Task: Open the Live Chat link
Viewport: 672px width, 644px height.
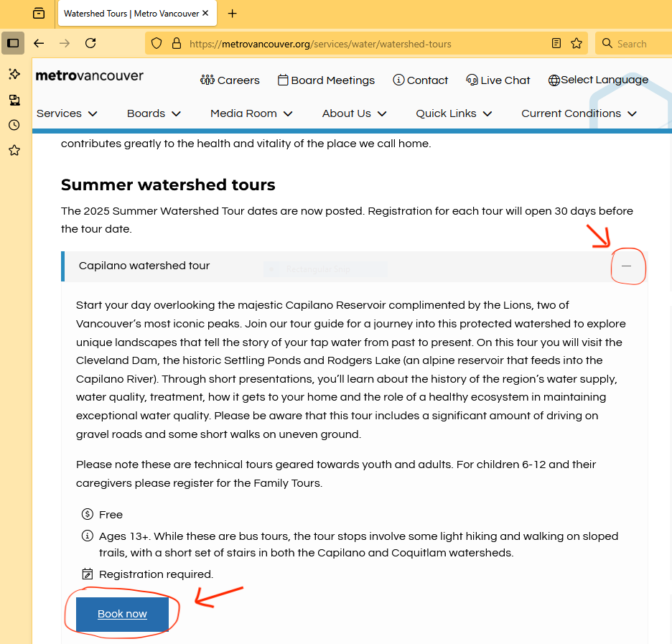Action: pyautogui.click(x=498, y=80)
